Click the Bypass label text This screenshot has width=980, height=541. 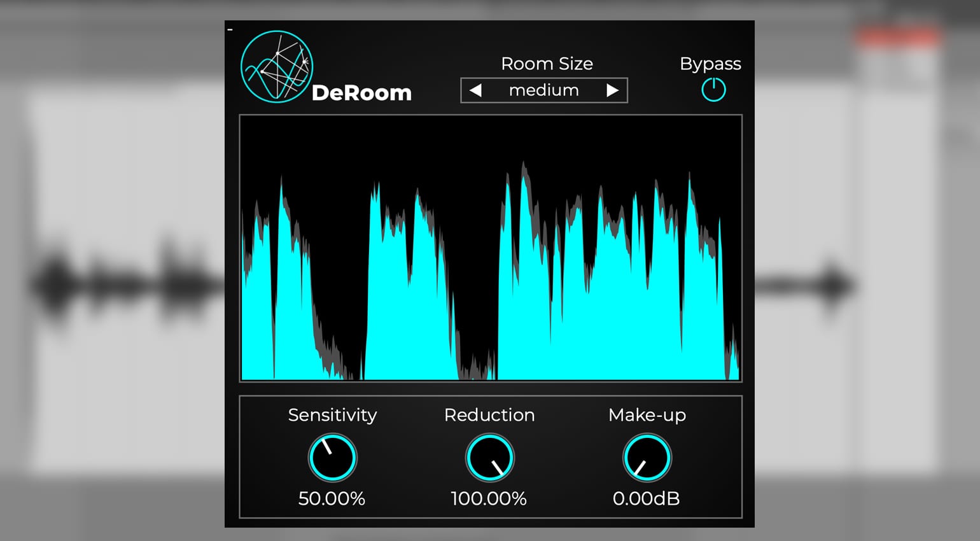click(710, 64)
